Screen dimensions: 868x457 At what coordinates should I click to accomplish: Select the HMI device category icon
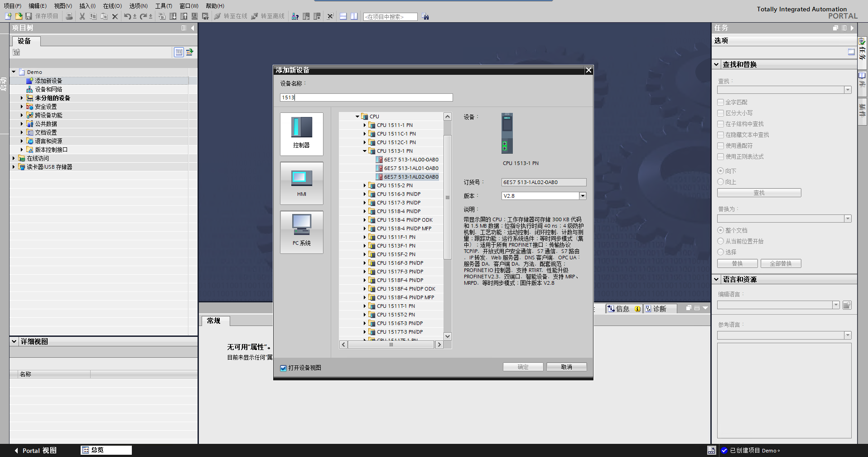pos(302,183)
